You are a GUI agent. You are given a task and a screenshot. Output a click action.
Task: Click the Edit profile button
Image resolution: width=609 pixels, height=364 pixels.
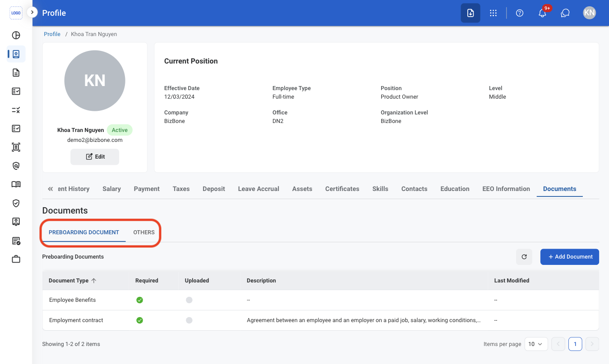pos(95,157)
